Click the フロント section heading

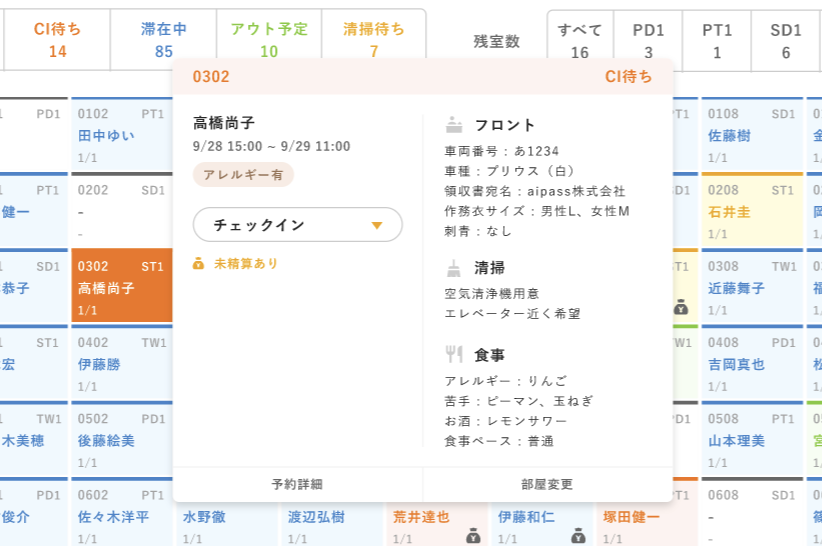click(505, 125)
